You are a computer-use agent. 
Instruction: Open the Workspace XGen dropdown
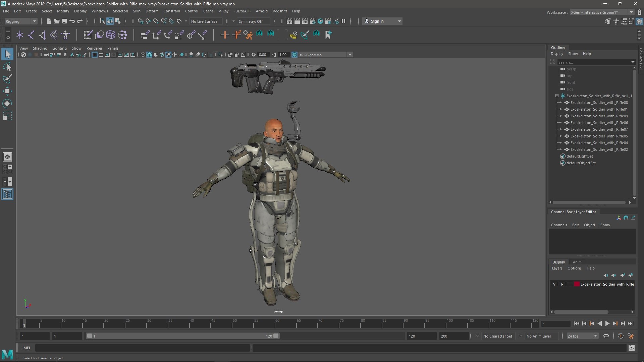click(x=602, y=12)
